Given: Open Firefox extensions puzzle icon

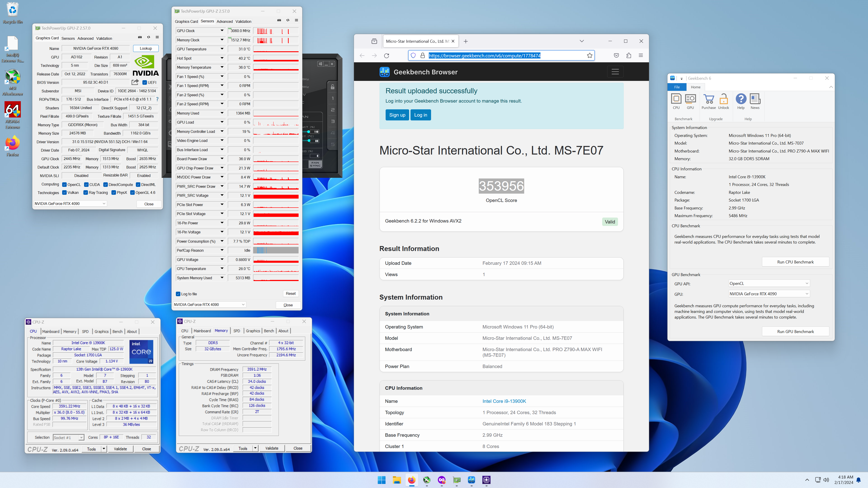Looking at the screenshot, I should tap(629, 56).
